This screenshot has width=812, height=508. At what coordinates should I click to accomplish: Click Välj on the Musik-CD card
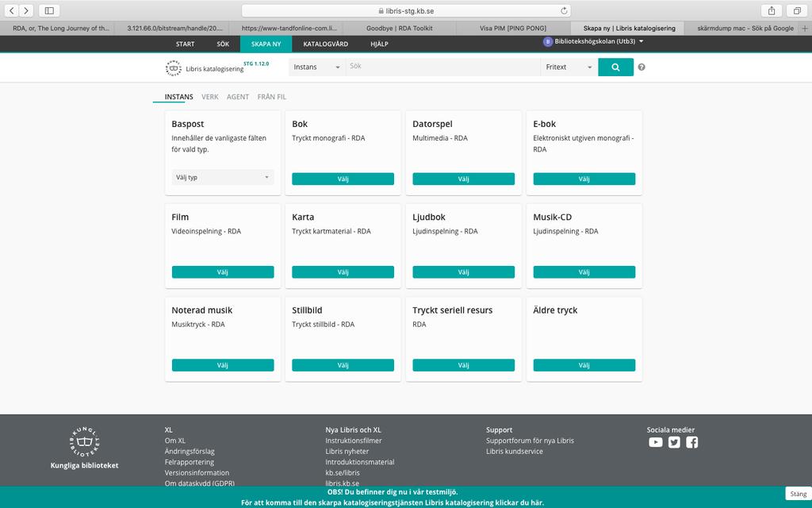pos(584,272)
